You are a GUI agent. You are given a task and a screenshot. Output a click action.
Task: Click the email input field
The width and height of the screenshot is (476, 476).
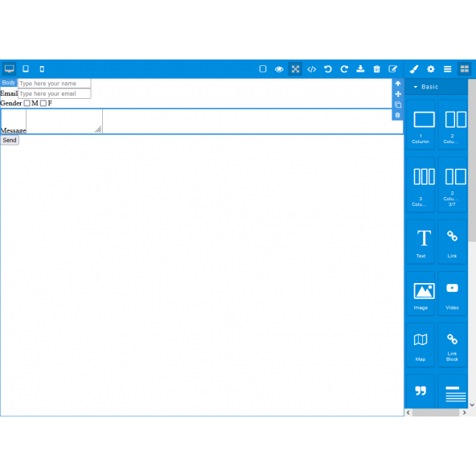(55, 93)
